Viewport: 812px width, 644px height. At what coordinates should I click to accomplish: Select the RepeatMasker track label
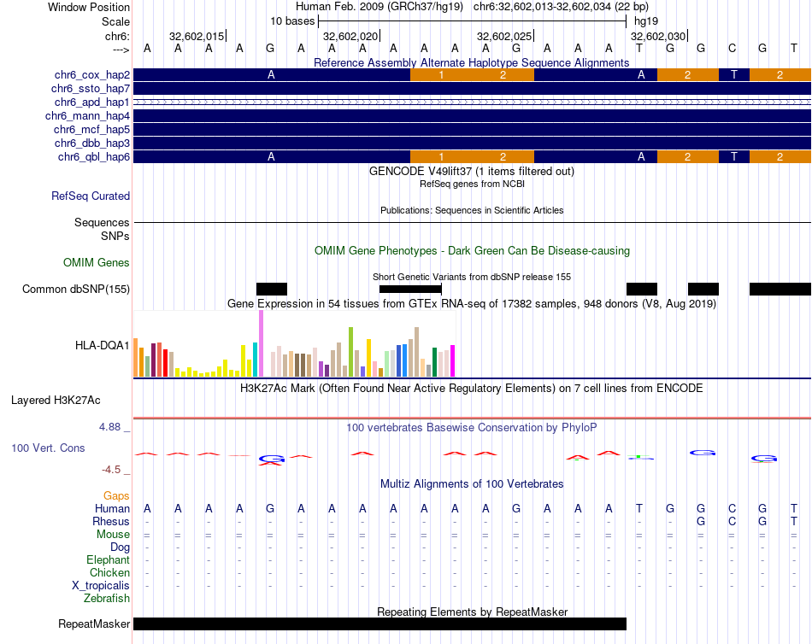(x=94, y=624)
